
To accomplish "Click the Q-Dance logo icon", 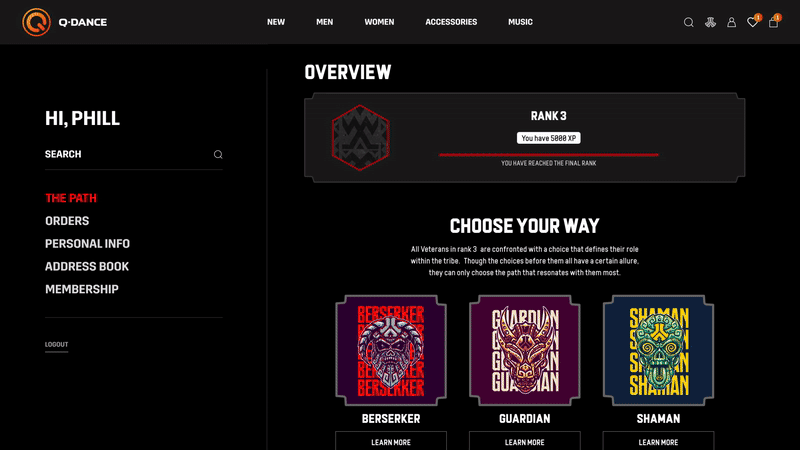I will click(36, 22).
